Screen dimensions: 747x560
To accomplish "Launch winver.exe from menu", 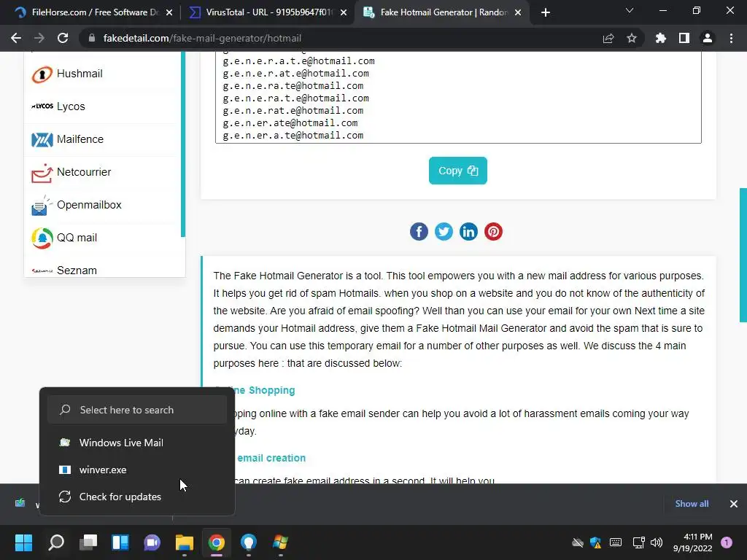I will click(x=137, y=470).
